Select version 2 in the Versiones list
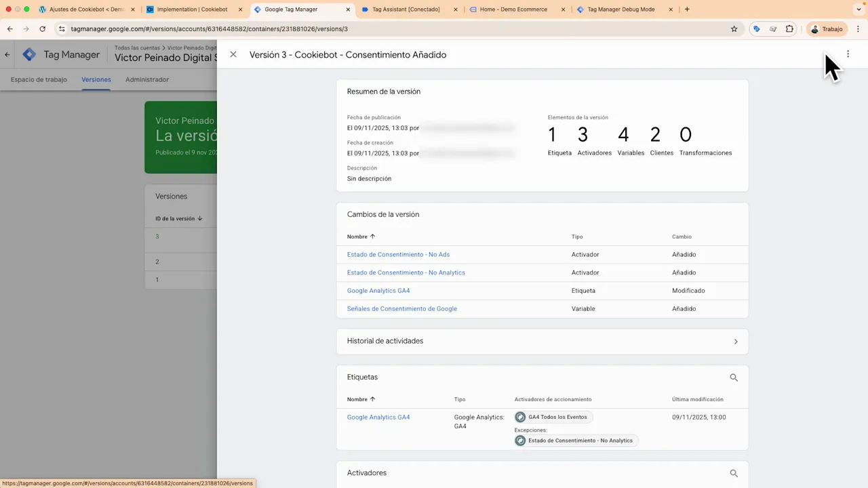Viewport: 868px width, 488px height. [157, 261]
